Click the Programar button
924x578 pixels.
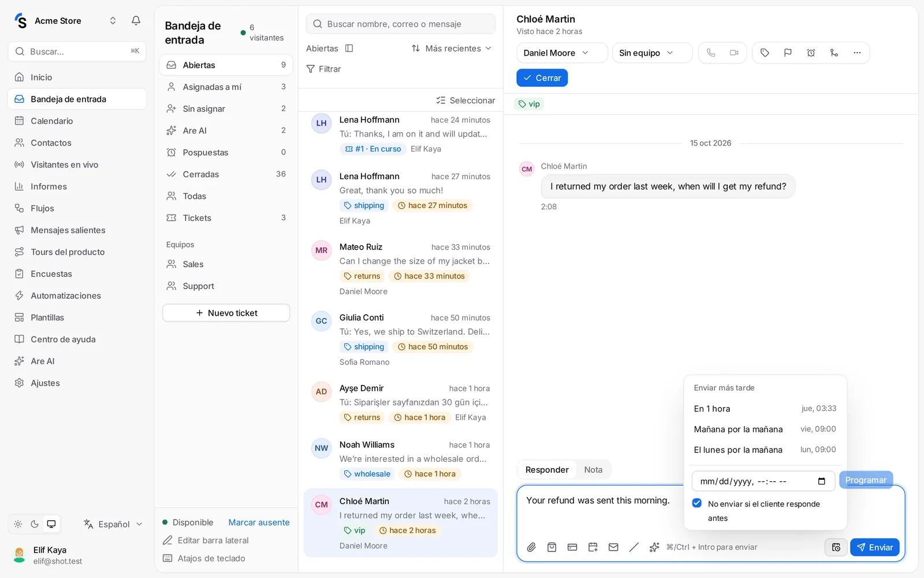(x=866, y=480)
